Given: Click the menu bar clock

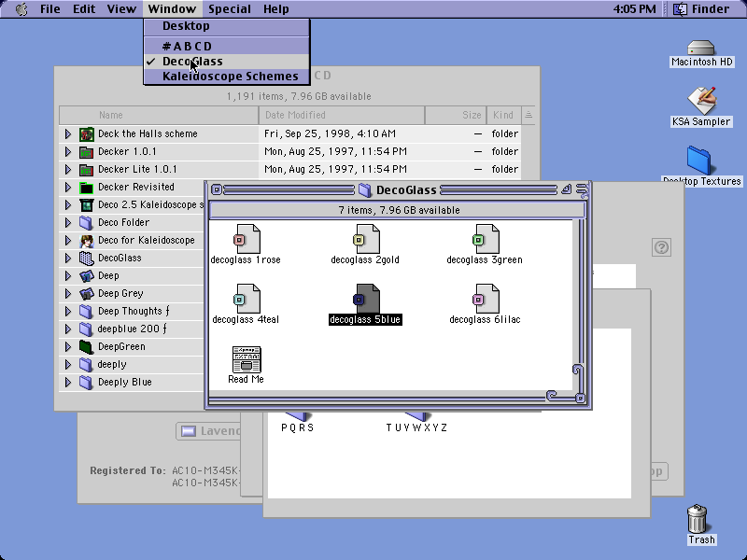Looking at the screenshot, I should 635,9.
